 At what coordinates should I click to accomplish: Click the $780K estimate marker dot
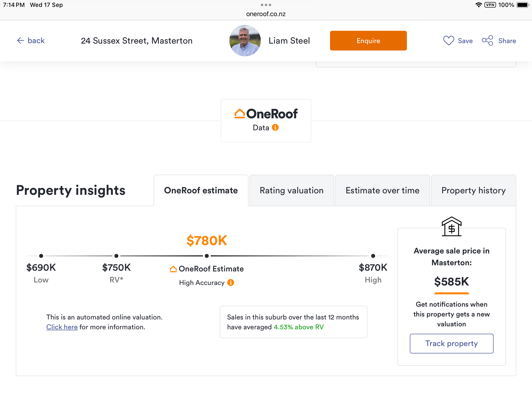coord(207,256)
